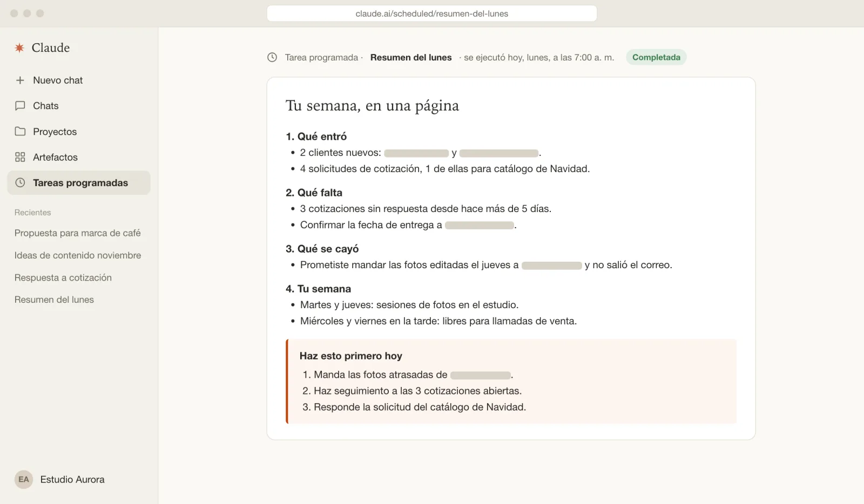Click step Manda las fotos atrasadas
Screen dimensions: 864x504
(x=414, y=374)
